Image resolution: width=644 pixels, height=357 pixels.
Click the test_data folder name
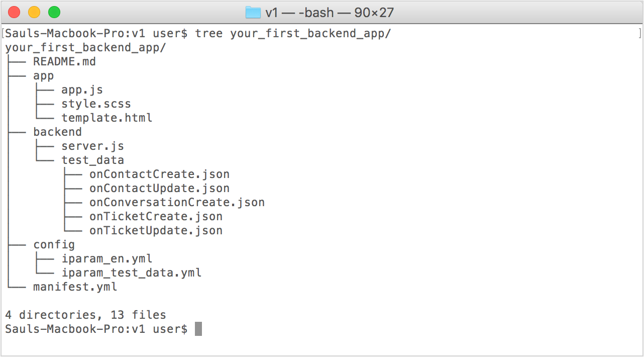pos(92,160)
